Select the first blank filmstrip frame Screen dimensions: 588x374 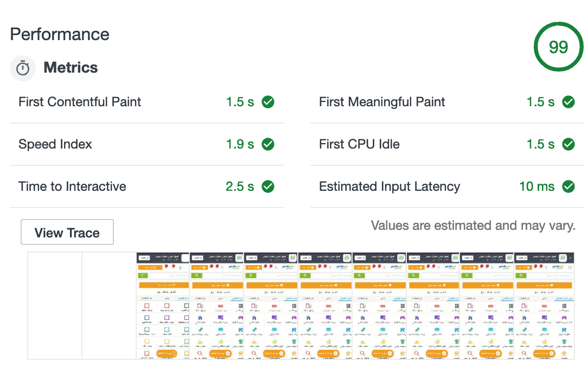pyautogui.click(x=55, y=305)
